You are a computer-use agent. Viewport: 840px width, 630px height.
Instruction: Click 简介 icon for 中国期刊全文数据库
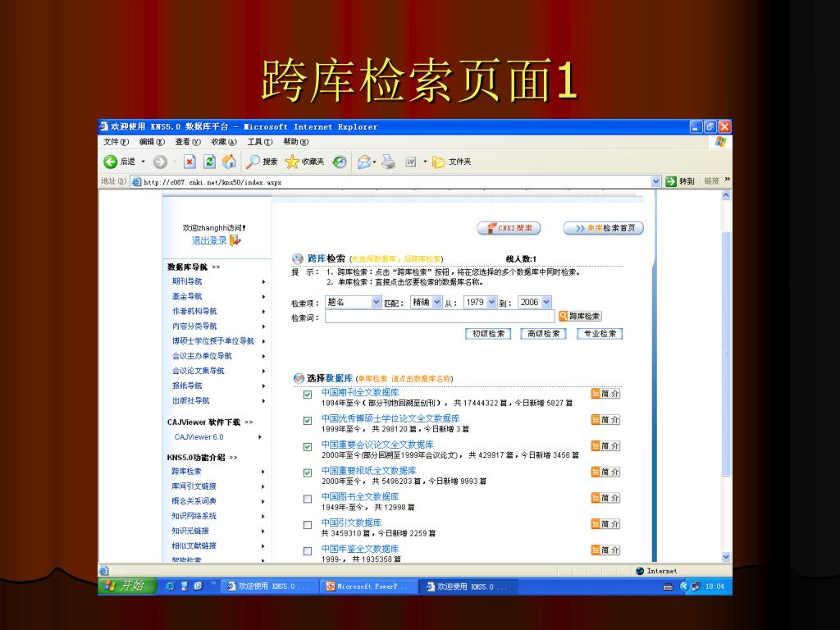tap(605, 394)
